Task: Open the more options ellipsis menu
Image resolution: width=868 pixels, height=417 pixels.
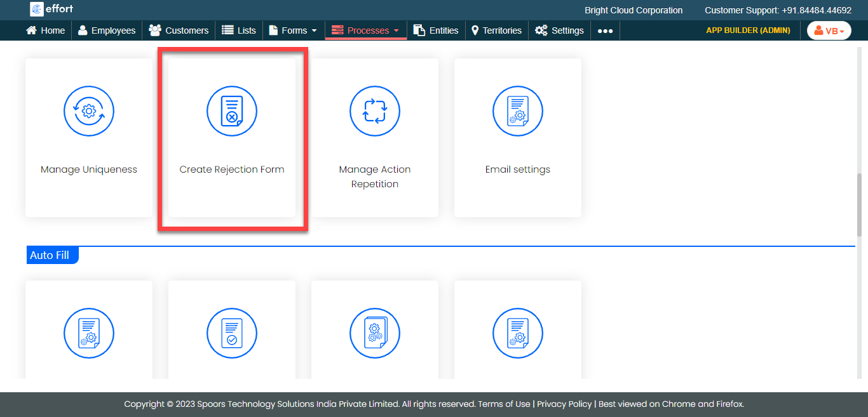Action: (x=605, y=30)
